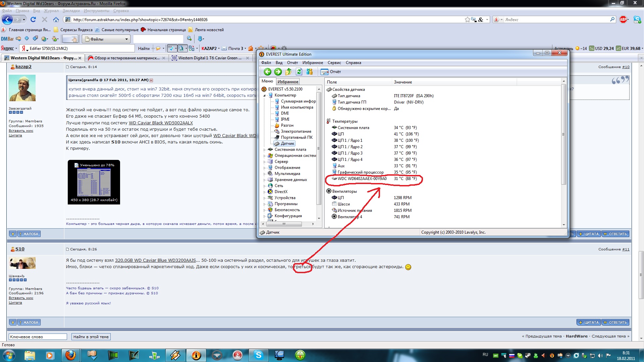Image resolution: width=644 pixels, height=362 pixels.
Task: Click the Яндекс search magnifier icon
Action: pos(612,19)
